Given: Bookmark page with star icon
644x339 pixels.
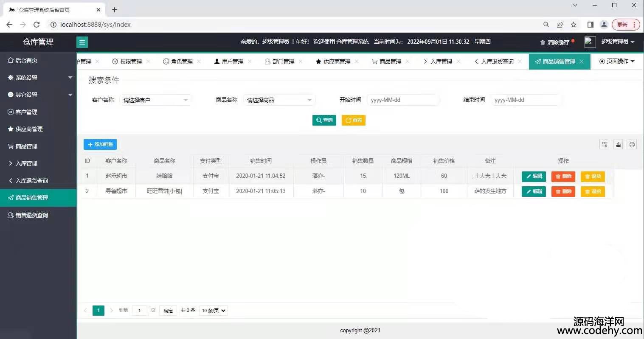Looking at the screenshot, I should [574, 25].
